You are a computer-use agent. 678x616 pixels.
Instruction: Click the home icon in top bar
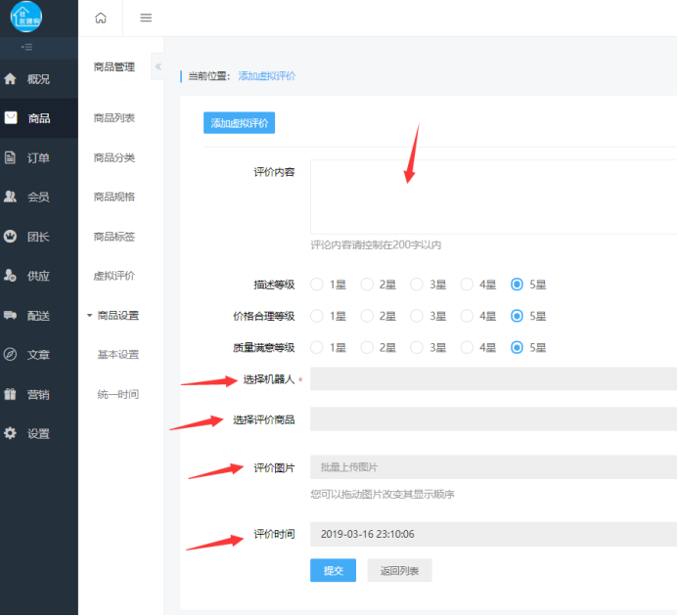(x=100, y=18)
